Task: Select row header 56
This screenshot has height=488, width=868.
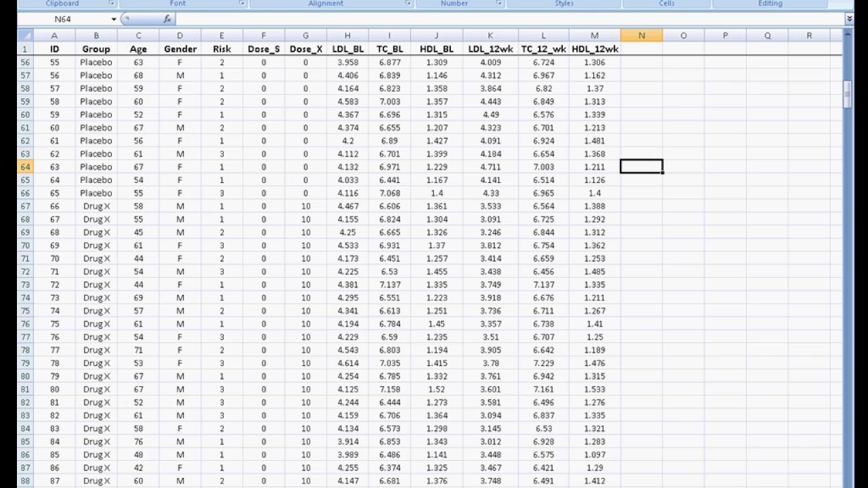Action: [25, 62]
